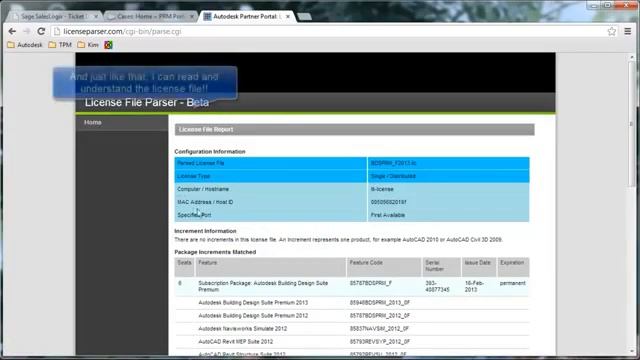Click the browser forward arrow
Image resolution: width=640 pixels, height=360 pixels.
[x=27, y=31]
